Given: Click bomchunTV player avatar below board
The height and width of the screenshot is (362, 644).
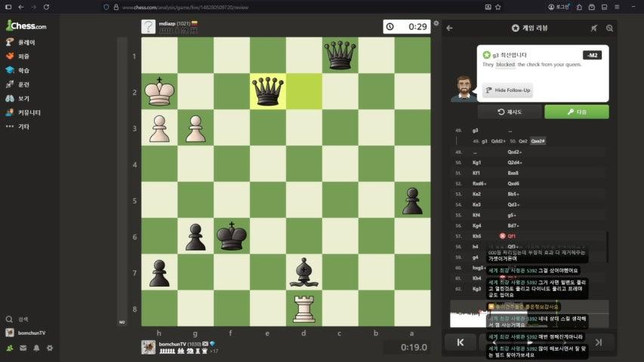Looking at the screenshot, I should pos(148,347).
